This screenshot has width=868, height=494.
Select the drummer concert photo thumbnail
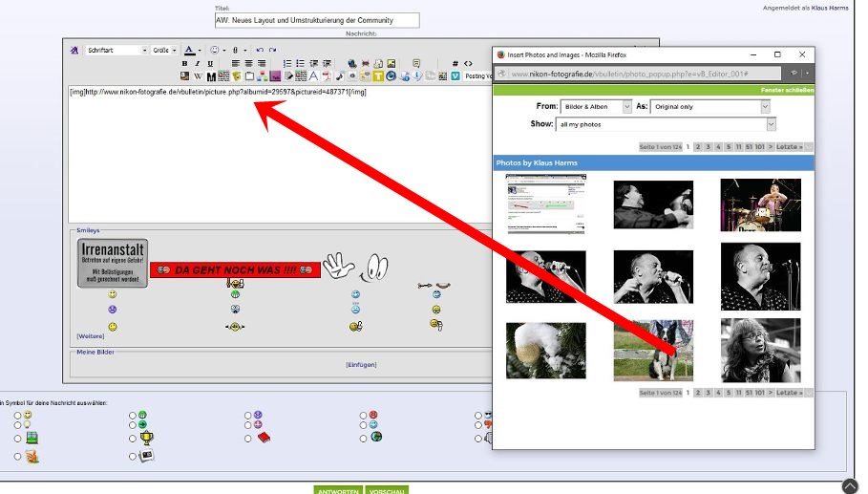tap(761, 204)
